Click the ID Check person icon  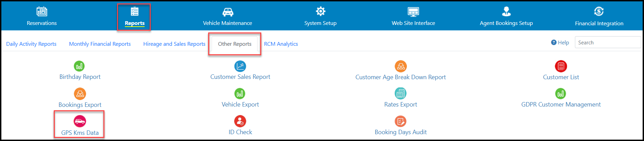[240, 121]
